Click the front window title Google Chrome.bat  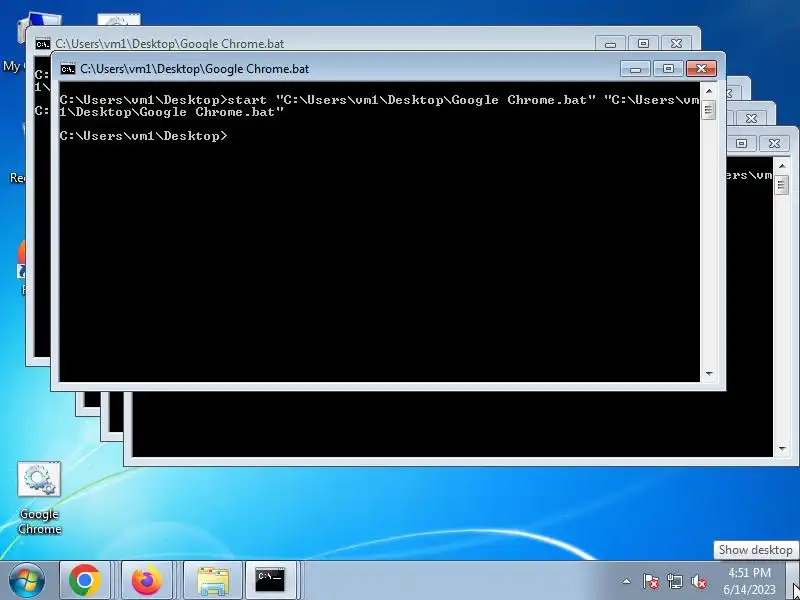[194, 68]
